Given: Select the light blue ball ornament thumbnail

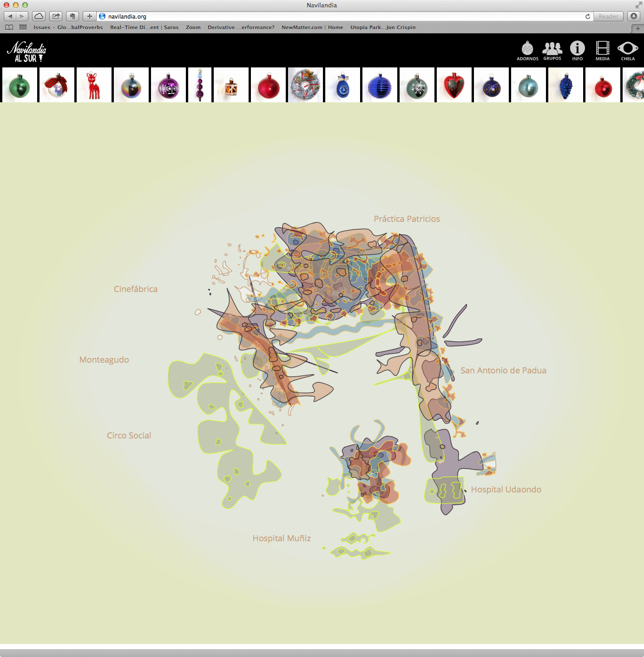Looking at the screenshot, I should [x=528, y=85].
